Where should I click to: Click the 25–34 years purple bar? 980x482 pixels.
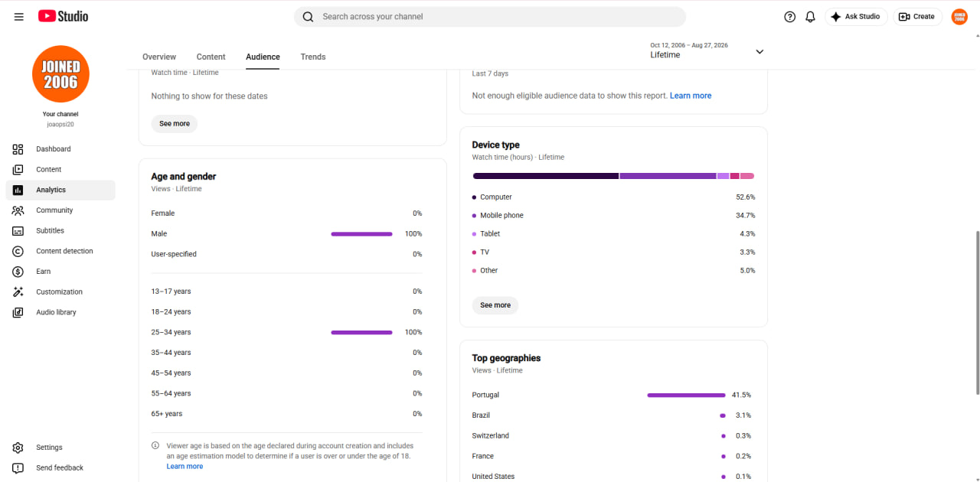tap(361, 333)
